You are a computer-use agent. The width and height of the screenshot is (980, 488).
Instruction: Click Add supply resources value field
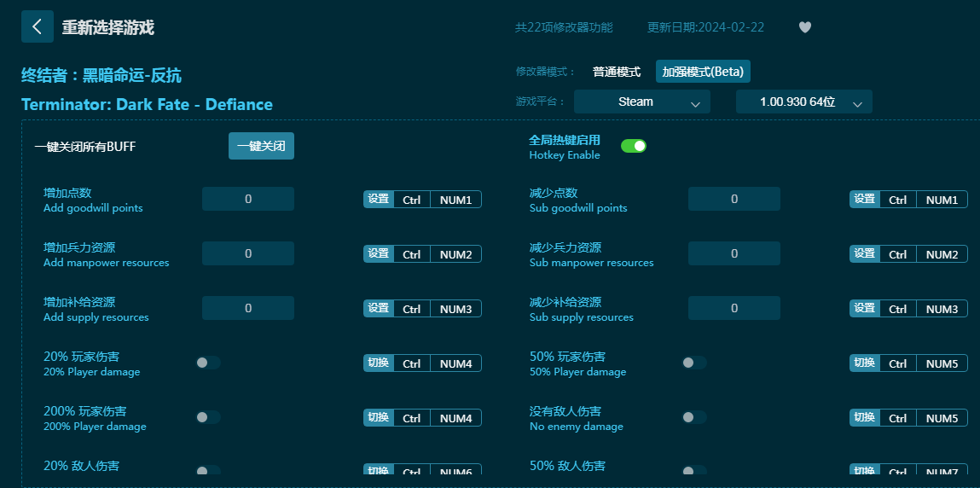[248, 308]
